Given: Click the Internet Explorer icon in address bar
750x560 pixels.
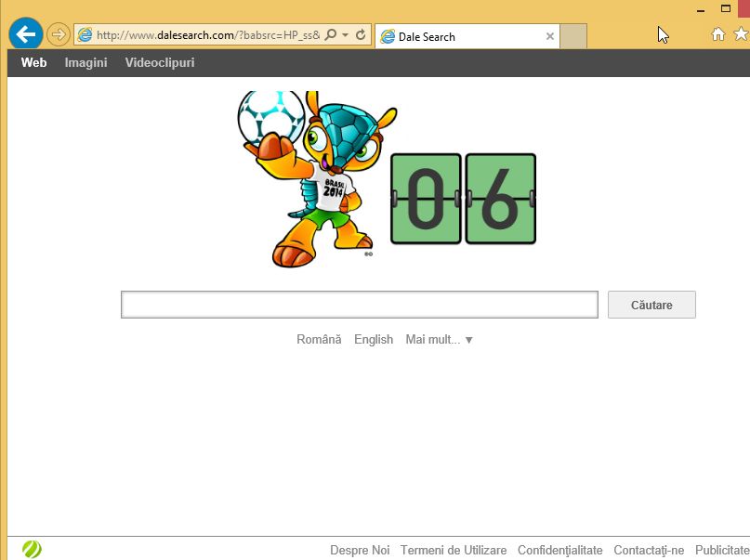Looking at the screenshot, I should tap(86, 35).
